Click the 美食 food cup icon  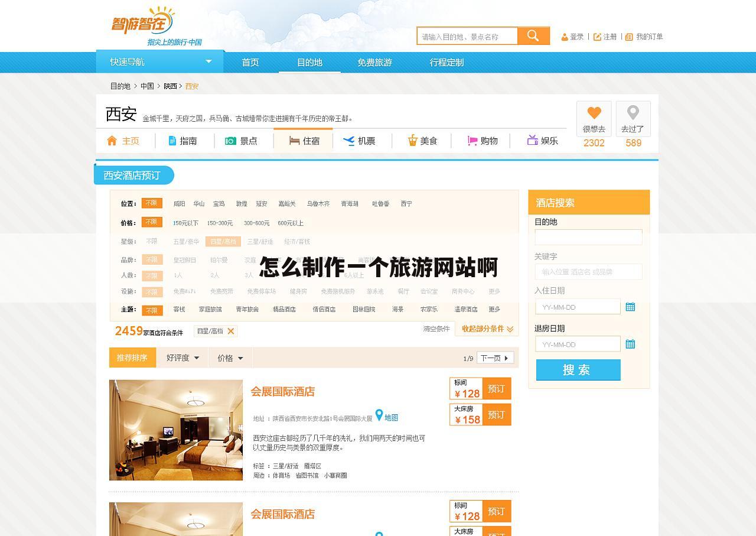point(412,141)
